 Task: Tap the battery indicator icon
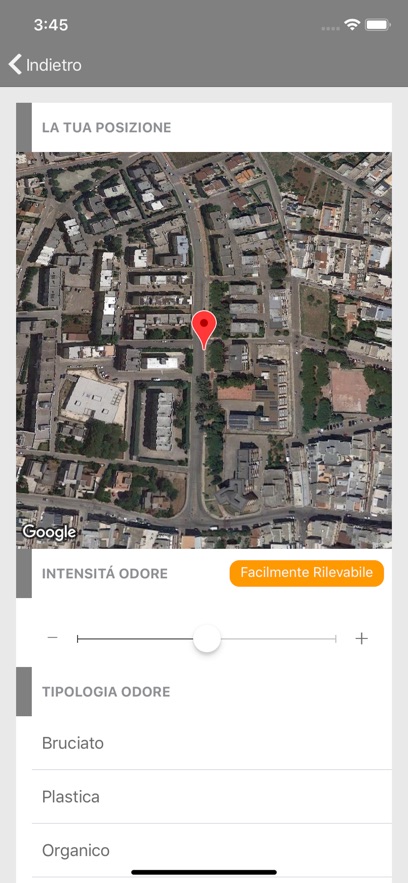pyautogui.click(x=378, y=25)
